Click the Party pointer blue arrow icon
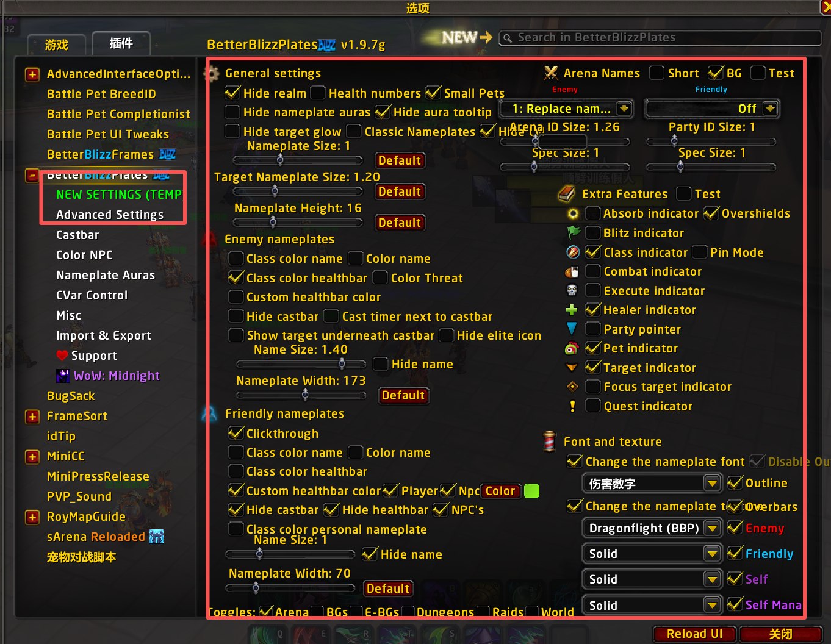 click(x=572, y=329)
